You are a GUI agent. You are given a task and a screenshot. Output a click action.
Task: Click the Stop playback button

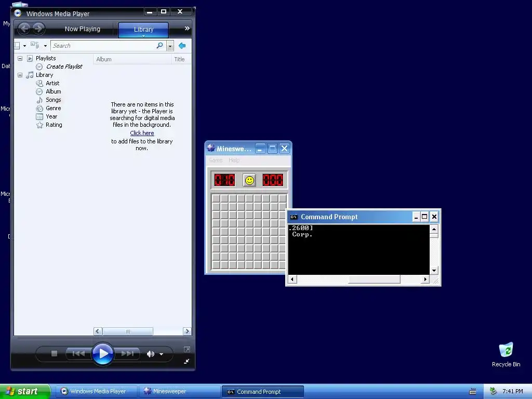click(x=54, y=353)
